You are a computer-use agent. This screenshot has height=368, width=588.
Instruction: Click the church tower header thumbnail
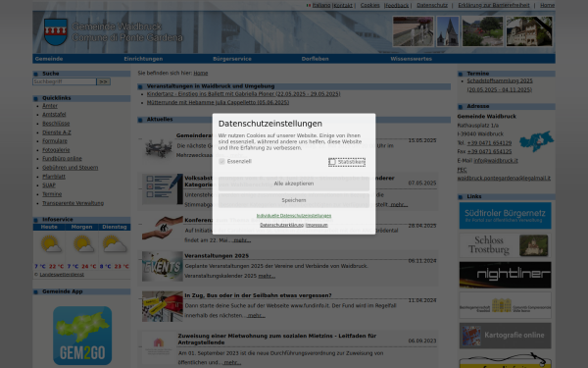[448, 31]
